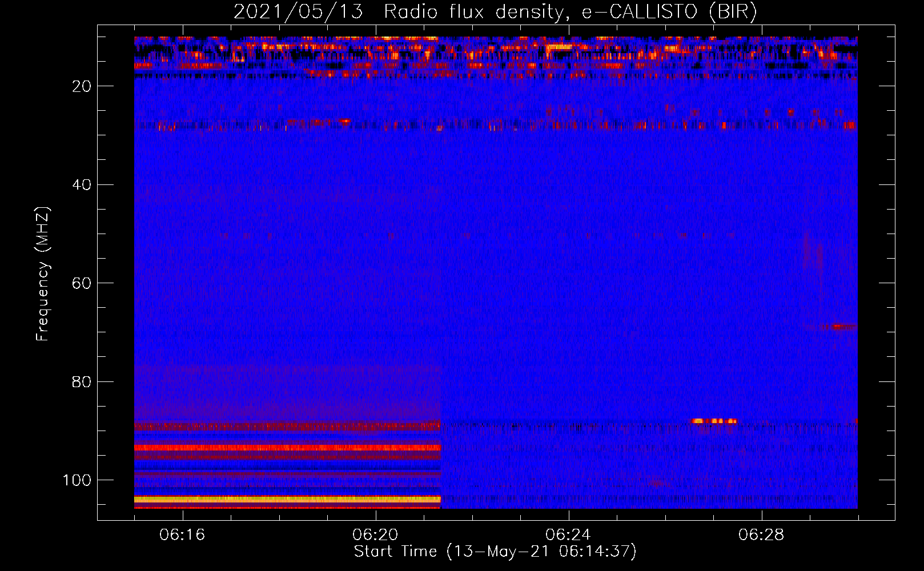Click the '06:28' time tick label
This screenshot has height=571, width=924.
[762, 535]
